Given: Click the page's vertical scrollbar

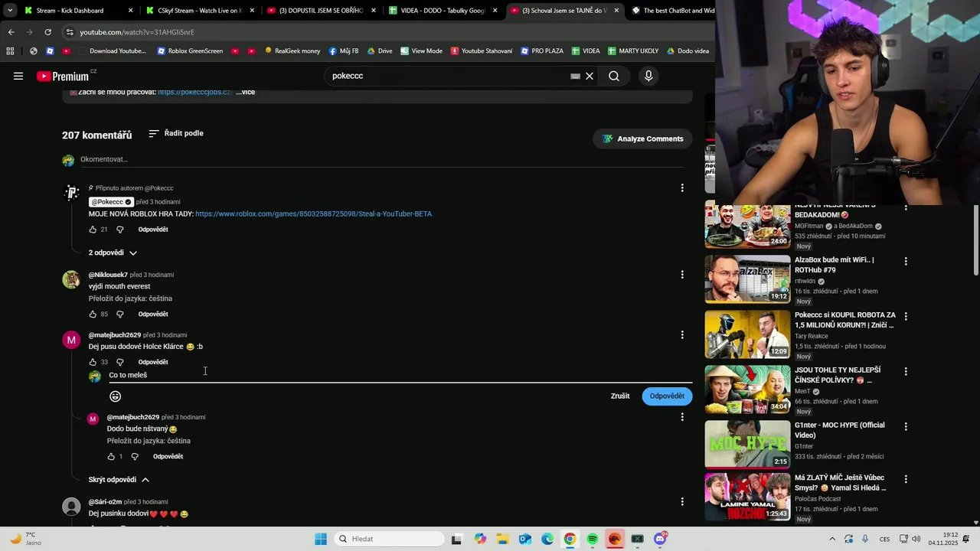Looking at the screenshot, I should (975, 241).
